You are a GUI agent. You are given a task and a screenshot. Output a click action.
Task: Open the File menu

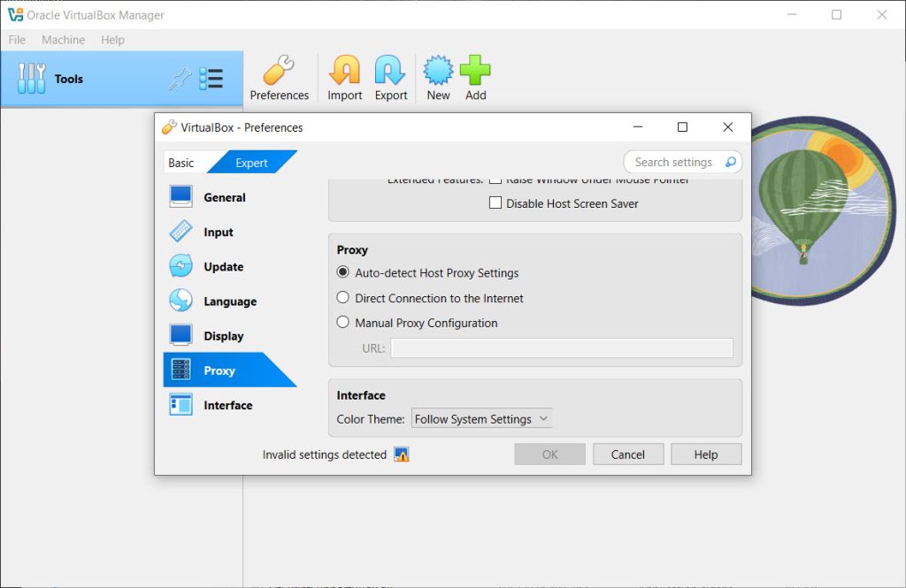coord(17,40)
